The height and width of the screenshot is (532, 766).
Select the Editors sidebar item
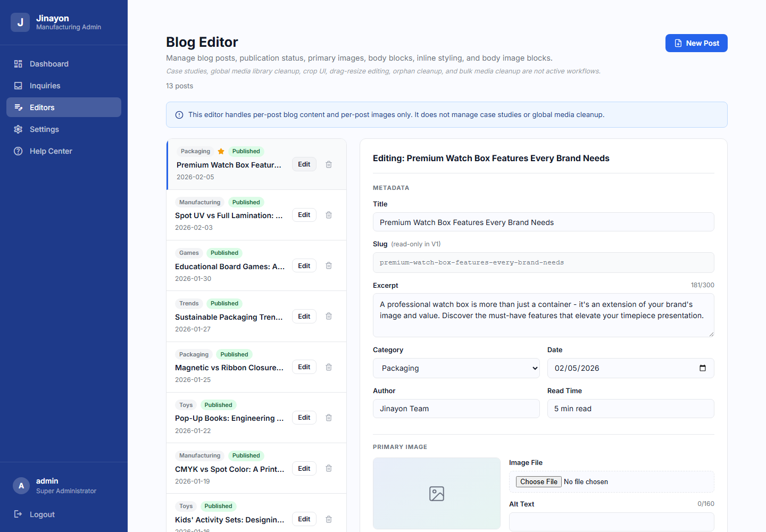click(64, 107)
